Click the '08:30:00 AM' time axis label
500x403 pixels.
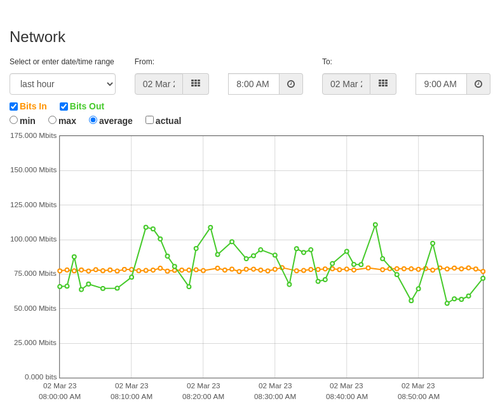(275, 397)
